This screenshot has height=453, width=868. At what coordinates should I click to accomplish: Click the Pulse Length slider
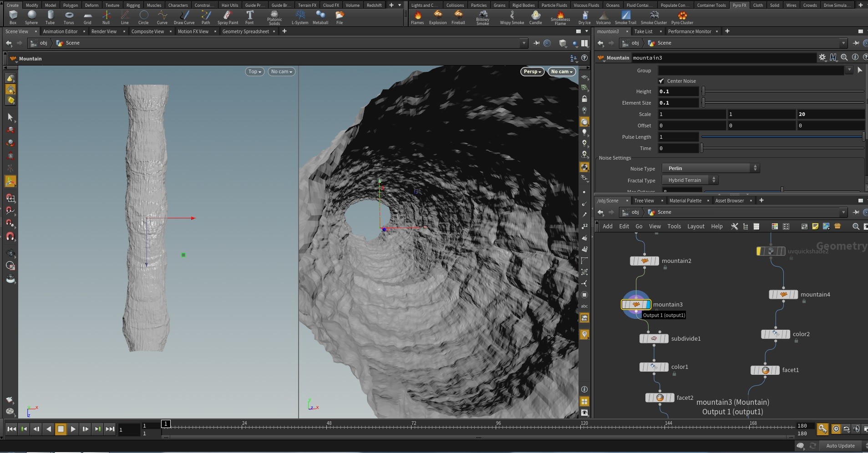(782, 137)
